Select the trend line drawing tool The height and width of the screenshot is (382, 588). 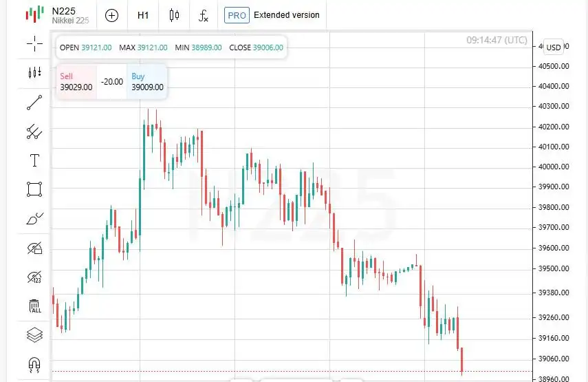pos(34,103)
